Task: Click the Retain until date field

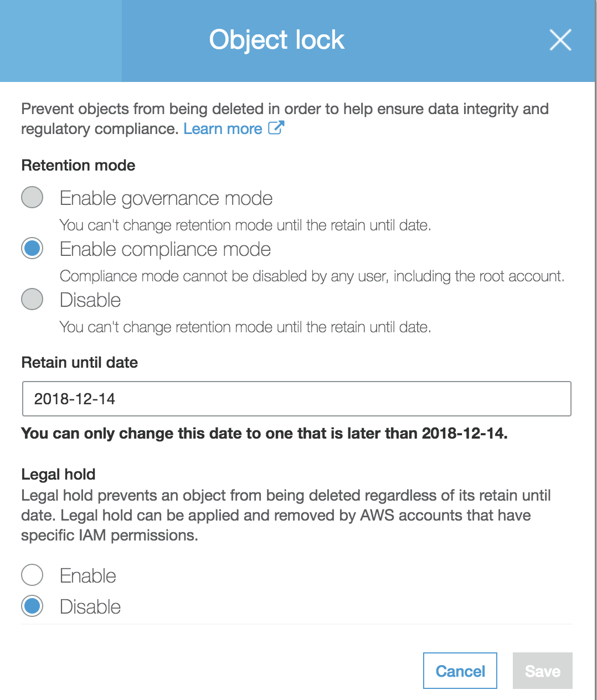Action: point(297,398)
